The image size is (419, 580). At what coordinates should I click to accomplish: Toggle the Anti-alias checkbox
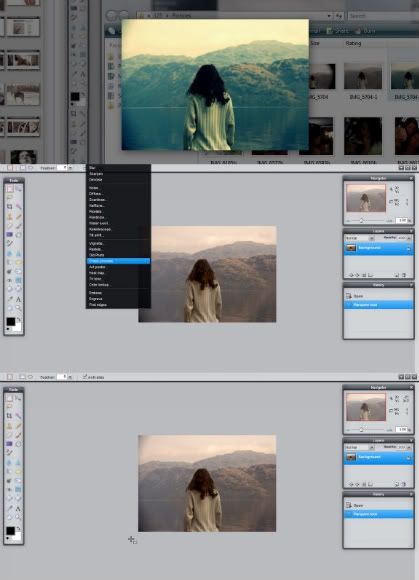coord(85,377)
